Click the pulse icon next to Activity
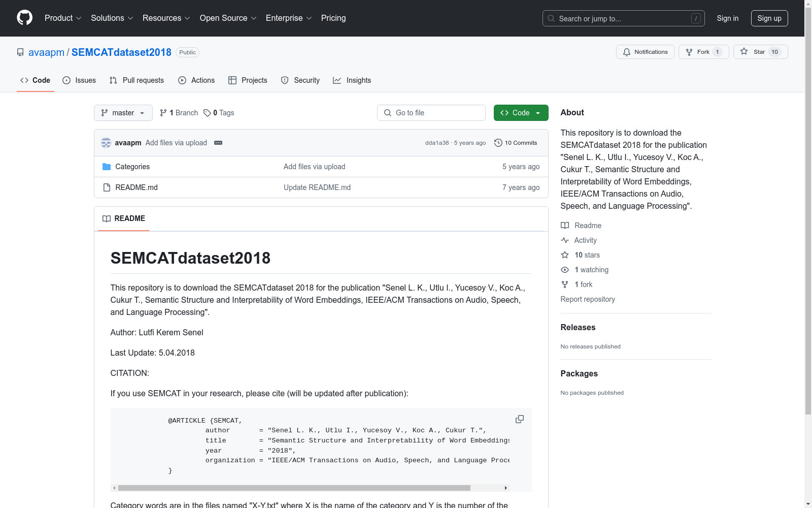The height and width of the screenshot is (508, 812). 565,240
